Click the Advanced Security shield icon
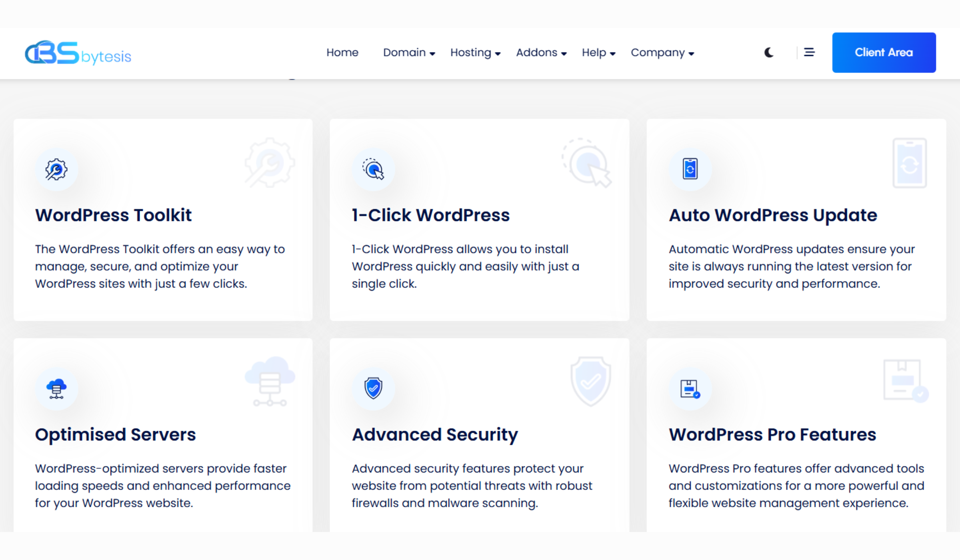The image size is (960, 560). click(x=373, y=389)
